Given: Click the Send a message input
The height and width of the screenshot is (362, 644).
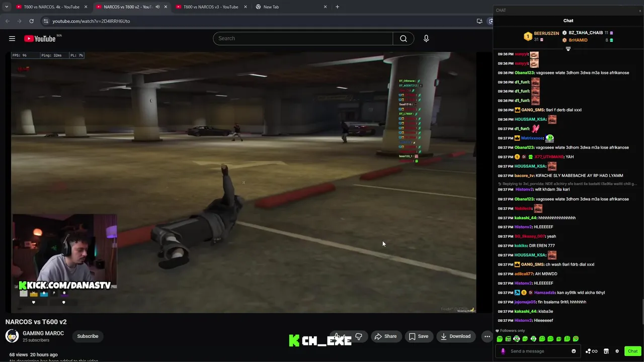Looking at the screenshot, I should coord(538,351).
